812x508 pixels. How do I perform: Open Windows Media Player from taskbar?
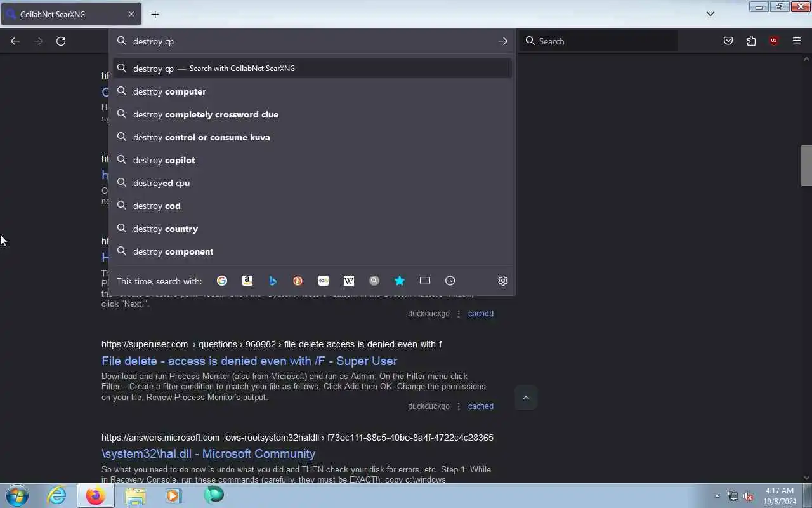coord(173,495)
